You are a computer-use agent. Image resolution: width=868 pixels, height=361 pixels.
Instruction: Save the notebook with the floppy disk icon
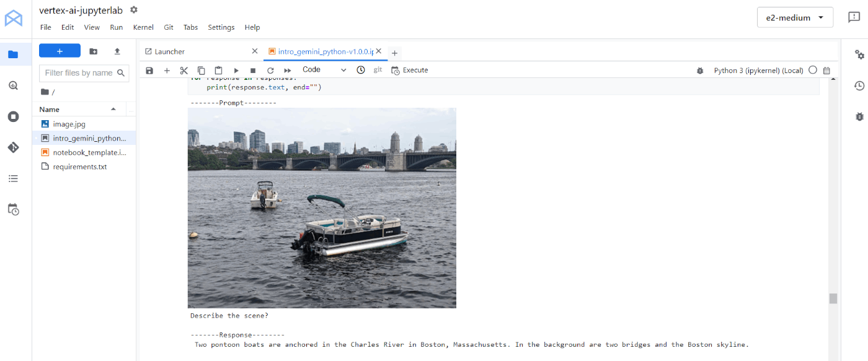pos(149,71)
